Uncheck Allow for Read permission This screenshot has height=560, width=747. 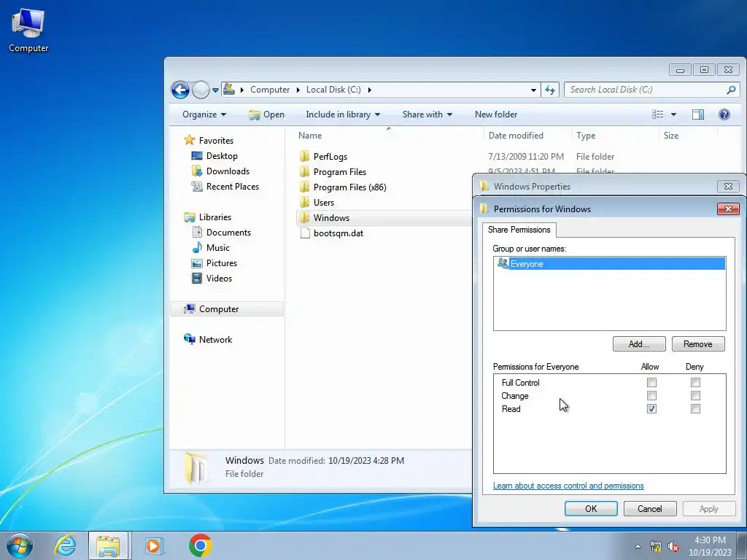651,408
